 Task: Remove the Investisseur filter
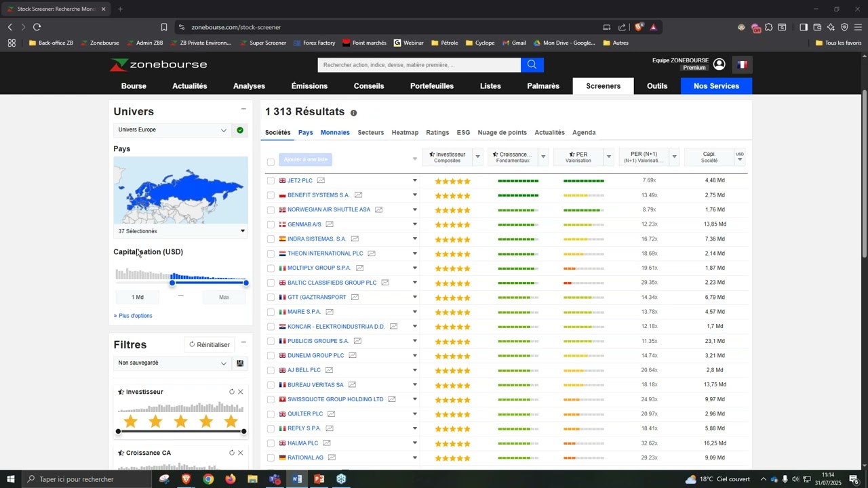[241, 392]
